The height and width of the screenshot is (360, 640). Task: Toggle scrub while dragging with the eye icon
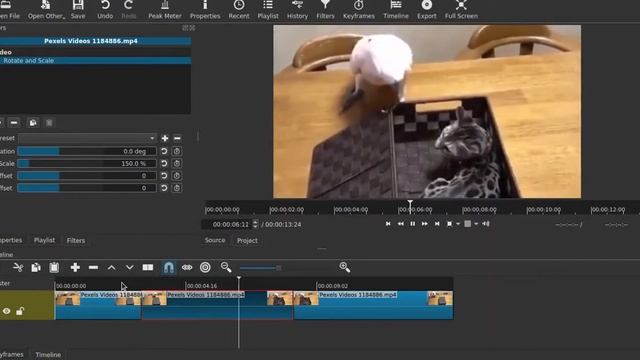click(x=187, y=267)
